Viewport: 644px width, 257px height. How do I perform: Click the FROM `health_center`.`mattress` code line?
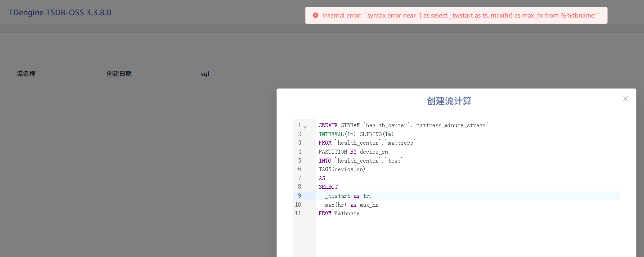[x=367, y=143]
